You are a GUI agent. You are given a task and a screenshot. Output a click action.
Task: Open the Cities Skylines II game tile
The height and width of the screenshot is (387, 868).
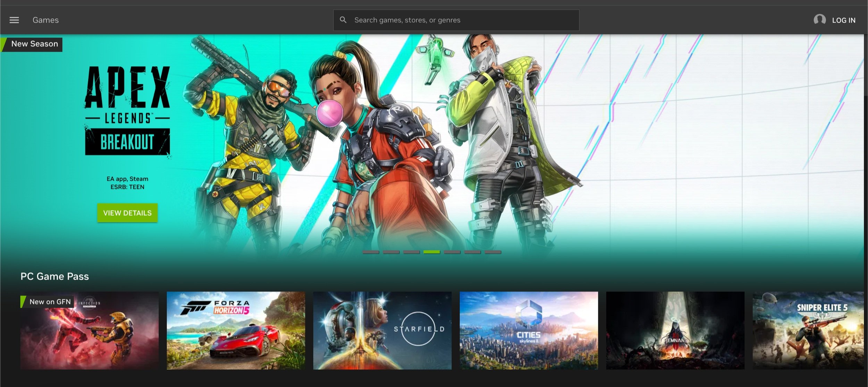click(x=529, y=330)
